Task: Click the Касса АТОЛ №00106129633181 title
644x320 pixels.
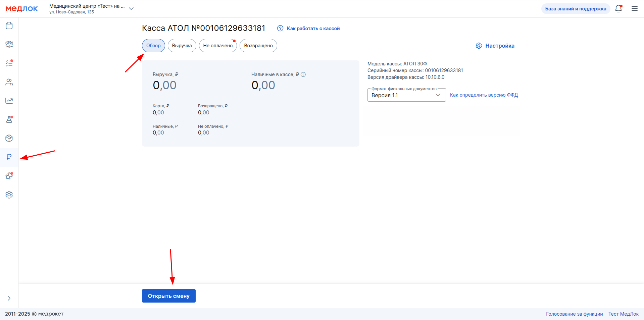Action: click(x=204, y=28)
